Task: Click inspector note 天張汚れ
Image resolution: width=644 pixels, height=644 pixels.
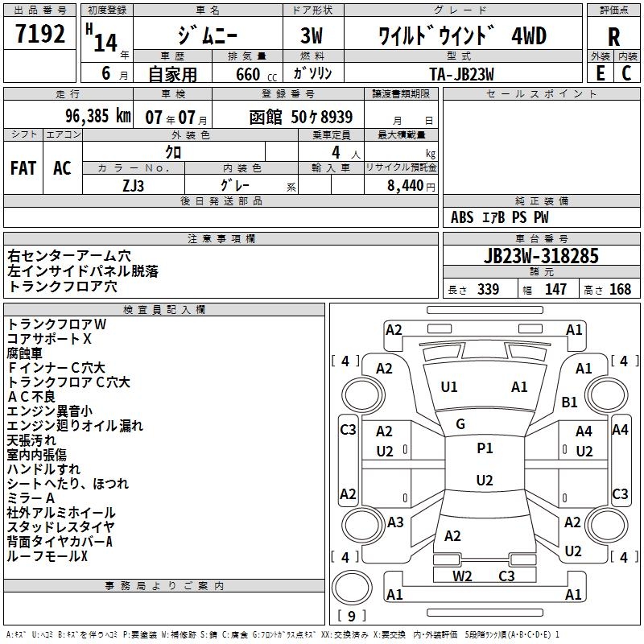Action: click(x=31, y=440)
